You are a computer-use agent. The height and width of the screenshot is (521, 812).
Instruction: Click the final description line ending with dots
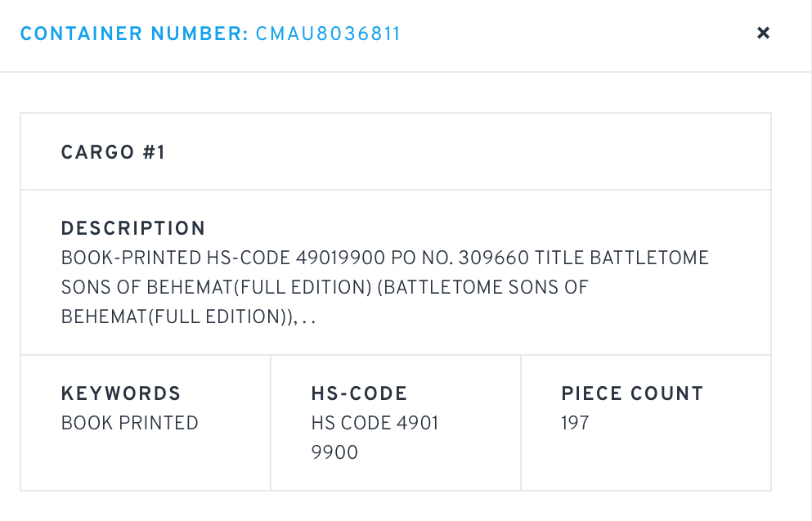pyautogui.click(x=188, y=317)
